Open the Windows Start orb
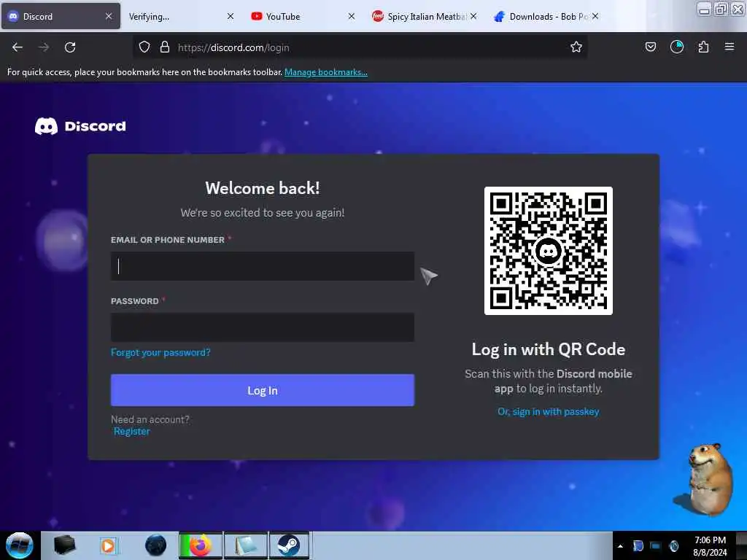Screen dimensions: 747x560 click(19, 545)
